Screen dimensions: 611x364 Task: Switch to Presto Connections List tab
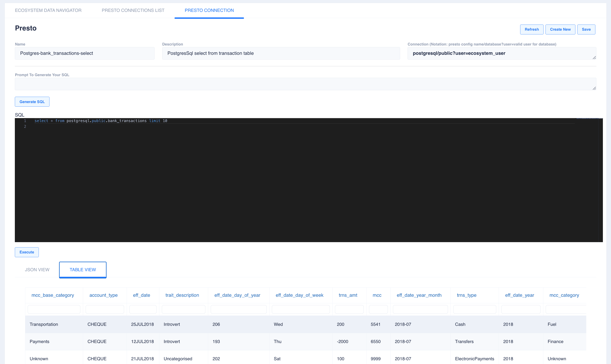133,10
